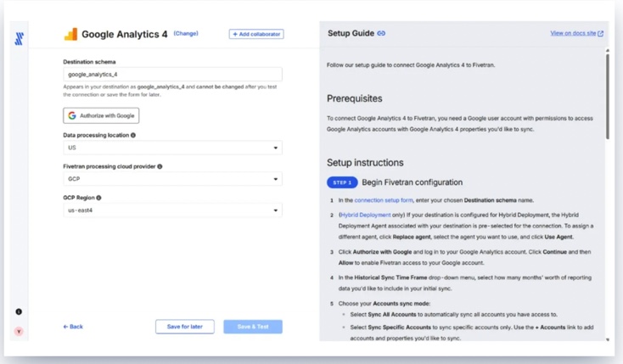Click Add collaborator button
The image size is (623, 364).
tap(256, 34)
